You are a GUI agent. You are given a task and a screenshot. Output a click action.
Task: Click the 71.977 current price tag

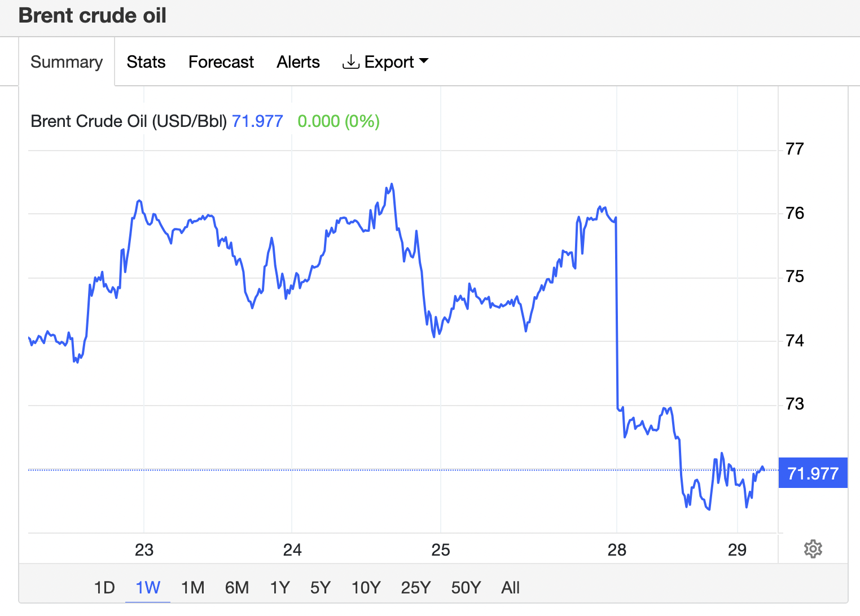813,473
